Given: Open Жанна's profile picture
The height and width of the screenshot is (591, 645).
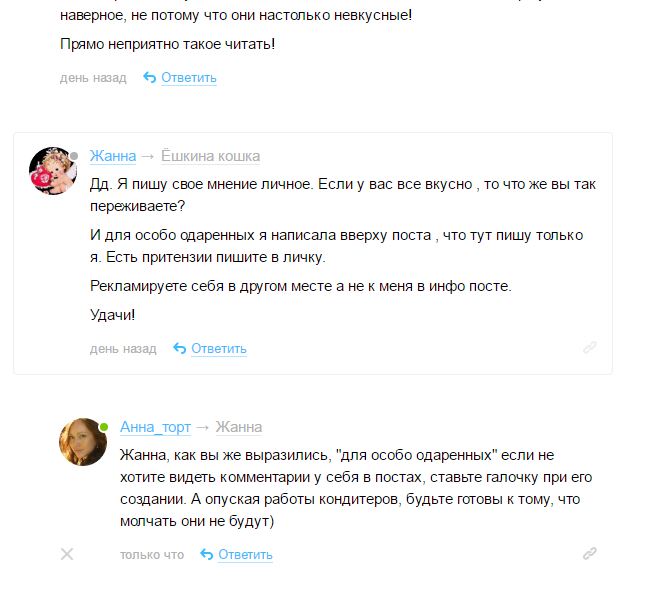Looking at the screenshot, I should click(x=53, y=170).
